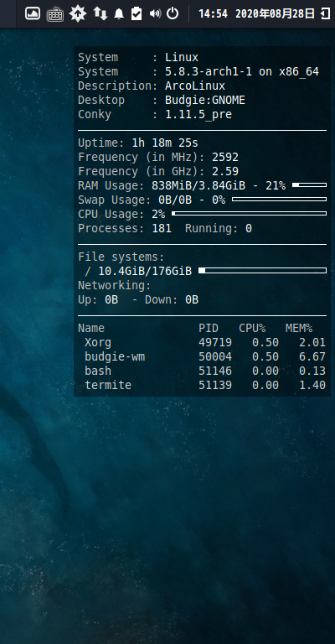Viewport: 335px width, 644px height.
Task: Select the termite process row
Action: [202, 385]
